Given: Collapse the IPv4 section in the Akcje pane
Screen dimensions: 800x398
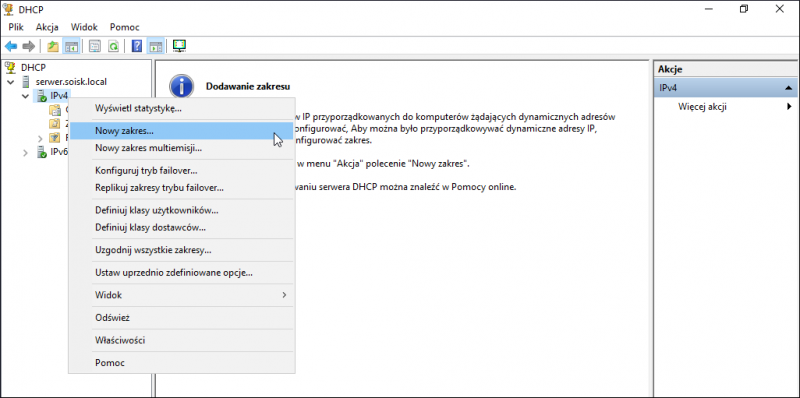Looking at the screenshot, I should (x=789, y=88).
